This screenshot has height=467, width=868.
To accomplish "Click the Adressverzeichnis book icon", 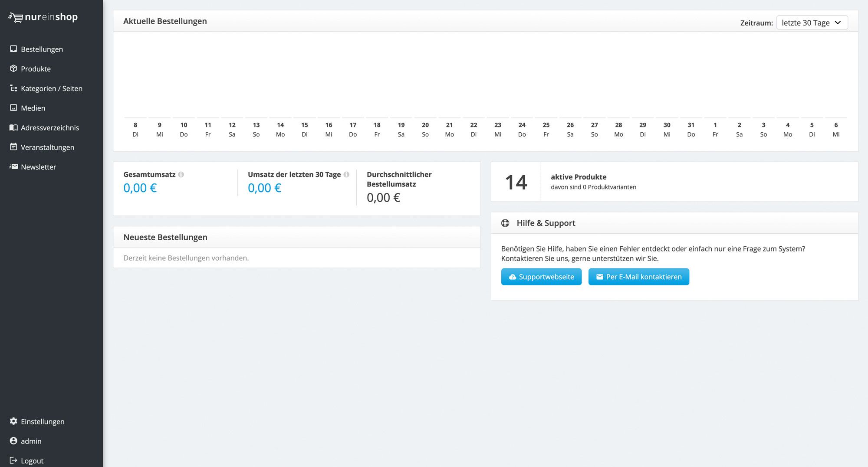I will tap(13, 127).
